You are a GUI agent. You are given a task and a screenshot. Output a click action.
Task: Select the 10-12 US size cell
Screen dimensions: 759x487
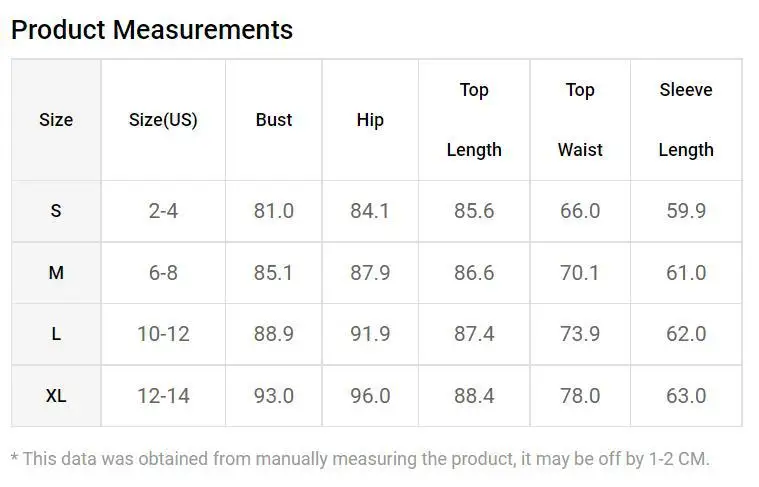[163, 334]
